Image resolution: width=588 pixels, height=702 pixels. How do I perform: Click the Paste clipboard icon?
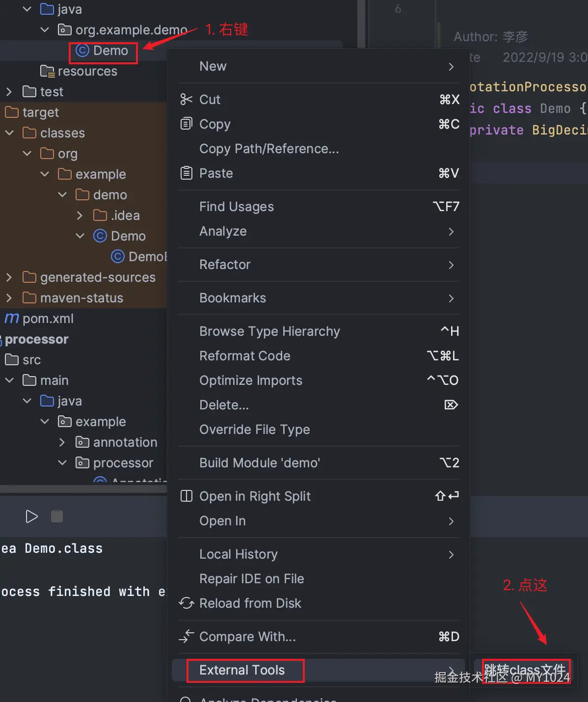187,173
